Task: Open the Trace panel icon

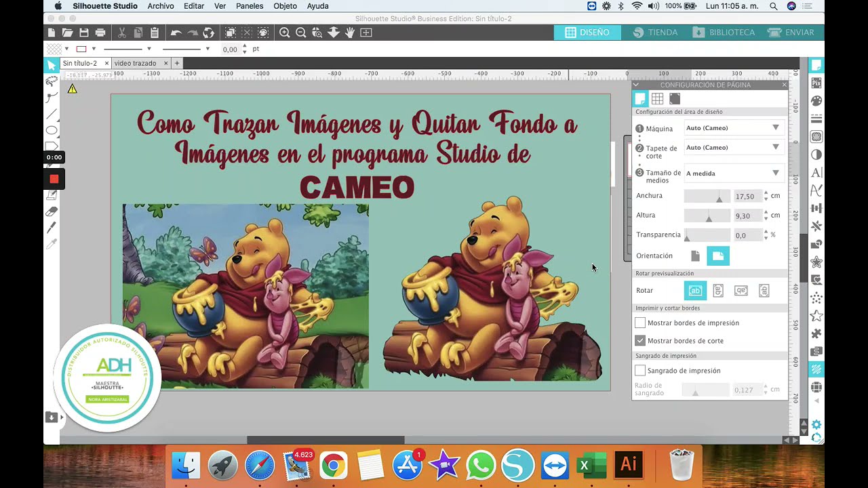Action: [x=816, y=136]
